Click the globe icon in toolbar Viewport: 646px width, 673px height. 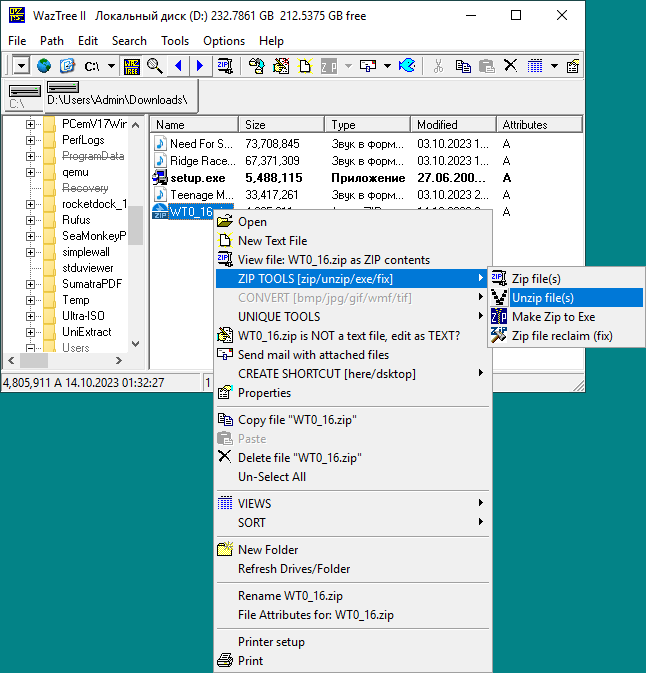click(x=44, y=66)
